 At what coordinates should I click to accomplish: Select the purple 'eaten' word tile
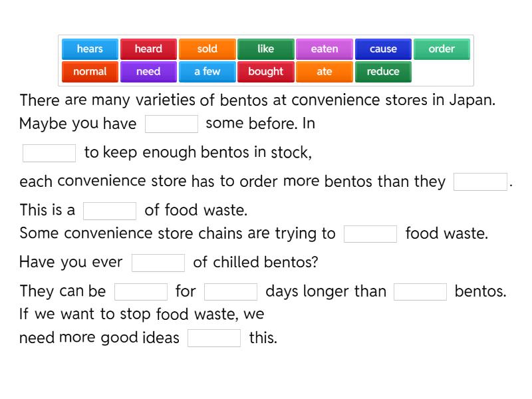point(325,49)
